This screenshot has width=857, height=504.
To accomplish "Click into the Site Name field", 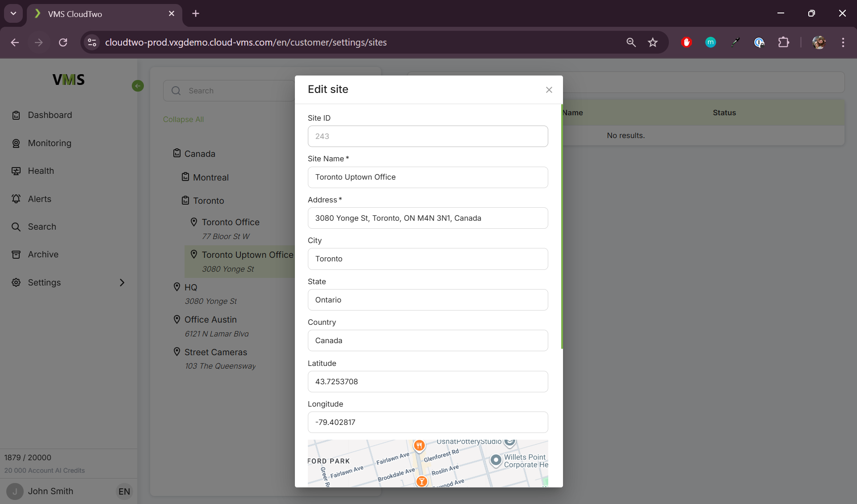I will [x=428, y=177].
